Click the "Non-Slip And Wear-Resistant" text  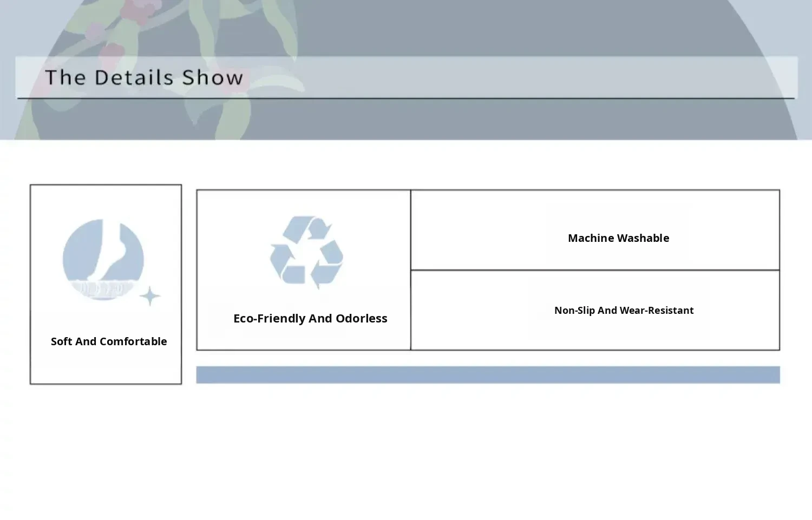point(624,311)
